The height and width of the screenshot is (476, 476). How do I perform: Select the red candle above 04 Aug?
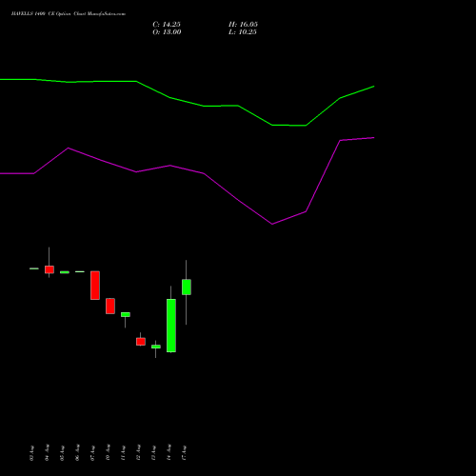(50, 269)
